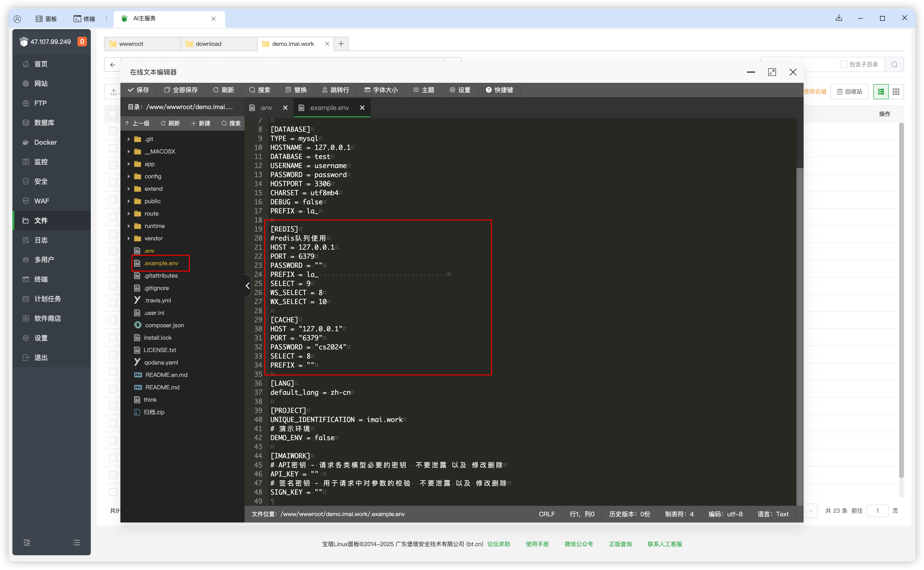The image size is (924, 570).
Task: Open Docker in the left sidebar
Action: tap(45, 142)
